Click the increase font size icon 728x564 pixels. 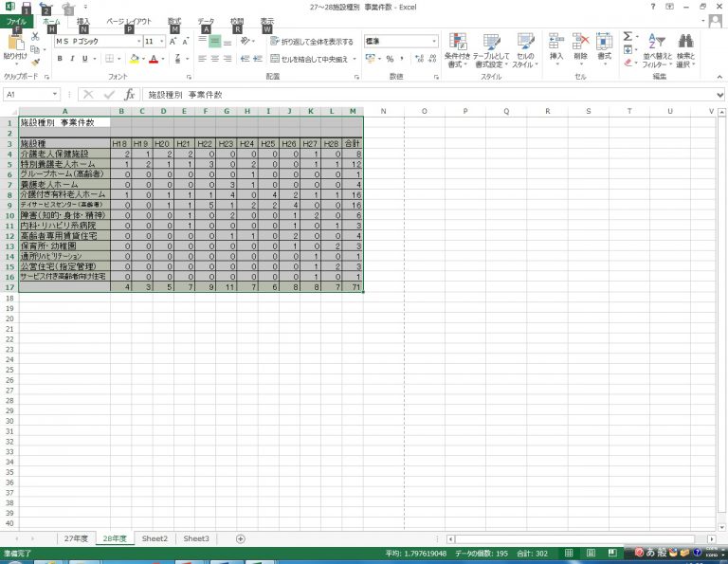(173, 42)
